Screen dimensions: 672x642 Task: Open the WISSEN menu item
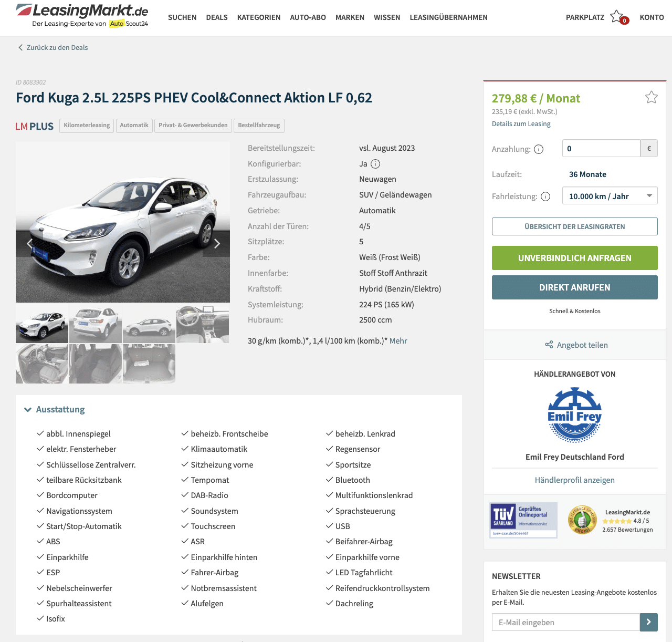coord(387,17)
